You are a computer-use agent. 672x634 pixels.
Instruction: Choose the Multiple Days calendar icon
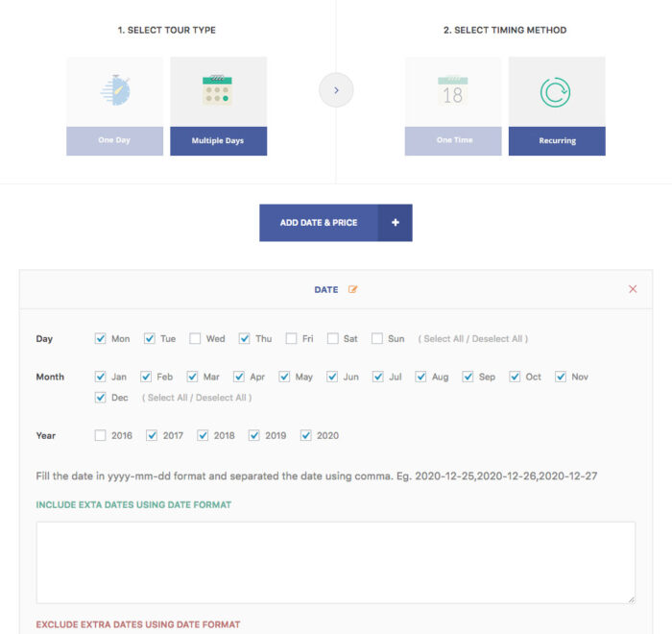pyautogui.click(x=218, y=90)
